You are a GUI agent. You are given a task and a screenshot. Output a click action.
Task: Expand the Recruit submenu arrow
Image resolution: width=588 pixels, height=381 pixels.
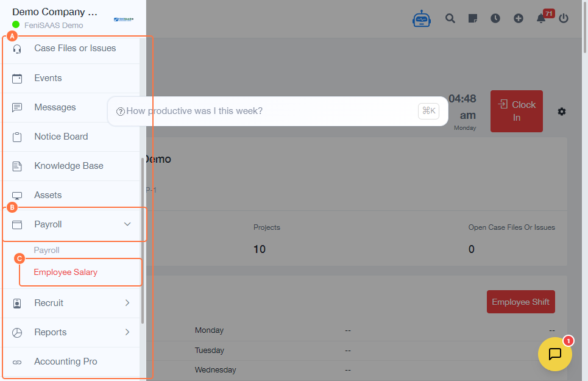(127, 303)
